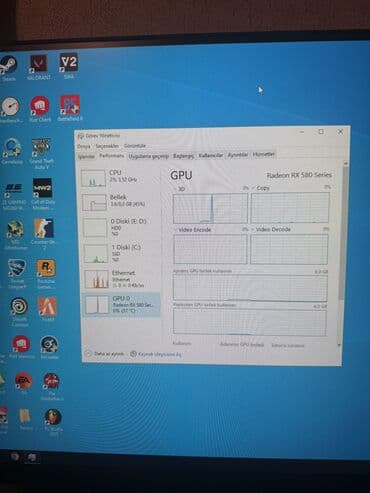The image size is (370, 493).
Task: Open the round portrait icon beside the folder
Action: point(53,422)
